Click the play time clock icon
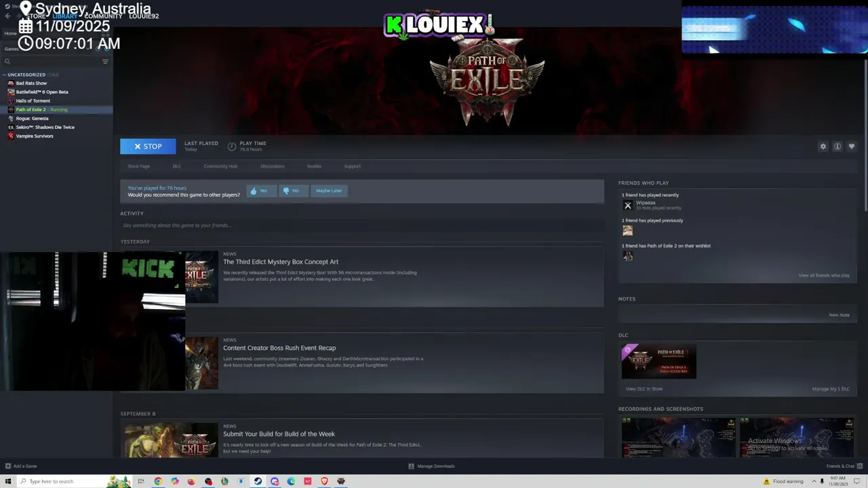868x488 pixels. 232,146
